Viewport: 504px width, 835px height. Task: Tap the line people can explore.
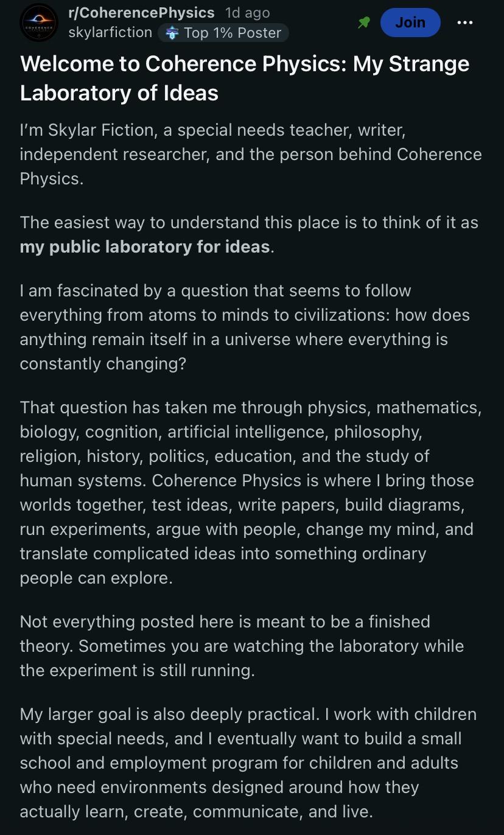pyautogui.click(x=96, y=578)
